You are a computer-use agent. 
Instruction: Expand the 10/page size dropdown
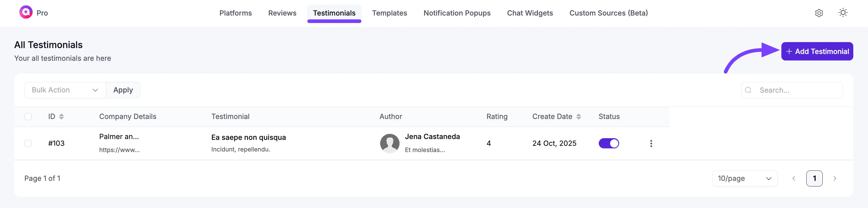pos(745,178)
